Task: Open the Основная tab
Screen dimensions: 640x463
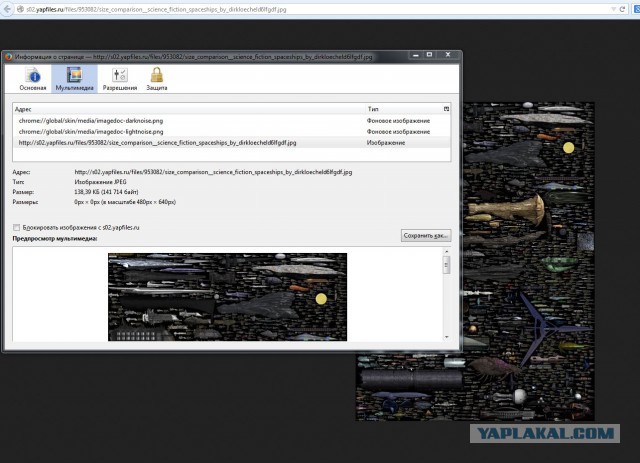Action: point(33,79)
